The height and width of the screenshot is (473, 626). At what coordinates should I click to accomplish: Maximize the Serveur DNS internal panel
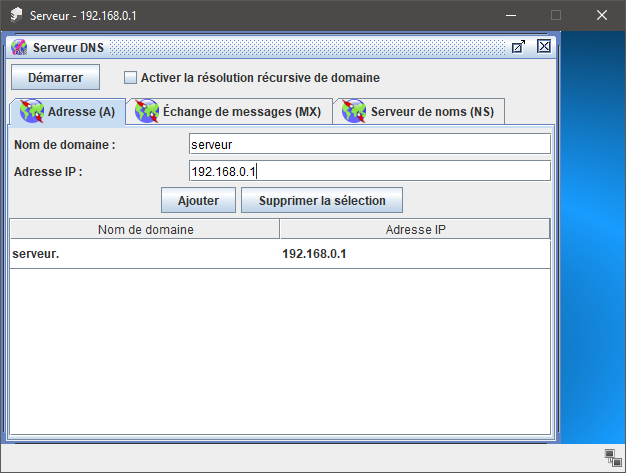[x=518, y=46]
